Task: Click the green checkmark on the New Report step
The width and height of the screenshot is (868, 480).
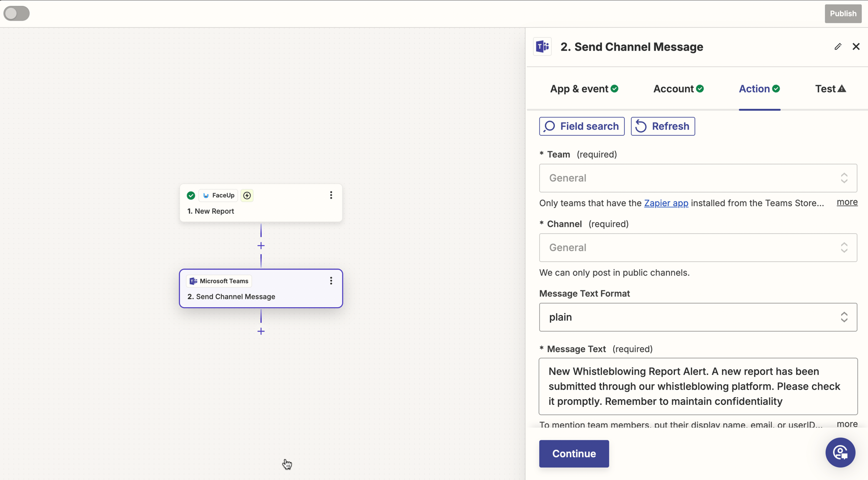Action: (x=190, y=195)
